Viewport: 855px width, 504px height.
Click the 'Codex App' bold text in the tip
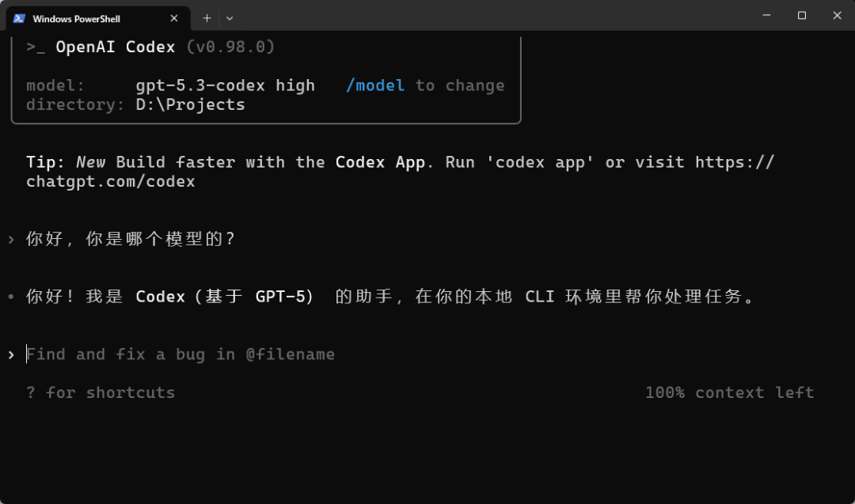pos(380,162)
